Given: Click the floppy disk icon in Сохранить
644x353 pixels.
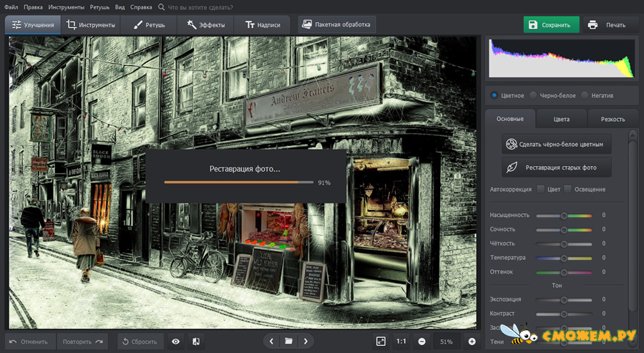Looking at the screenshot, I should pyautogui.click(x=532, y=24).
